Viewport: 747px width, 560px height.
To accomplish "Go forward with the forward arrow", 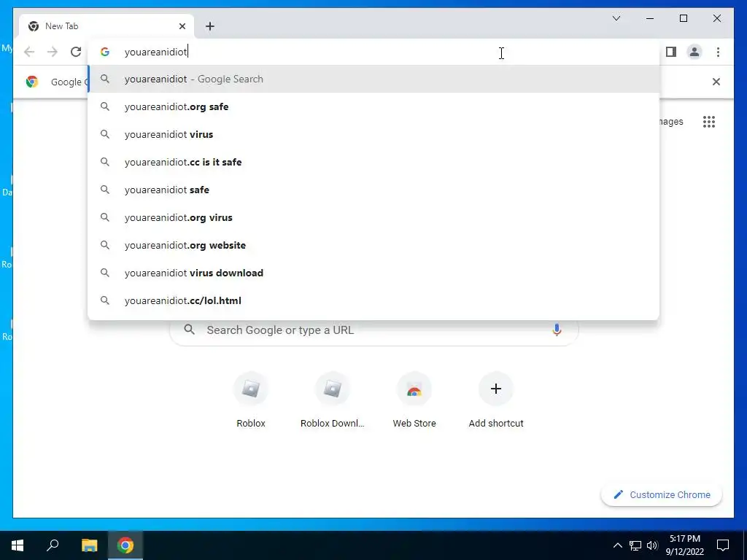I will tap(53, 52).
